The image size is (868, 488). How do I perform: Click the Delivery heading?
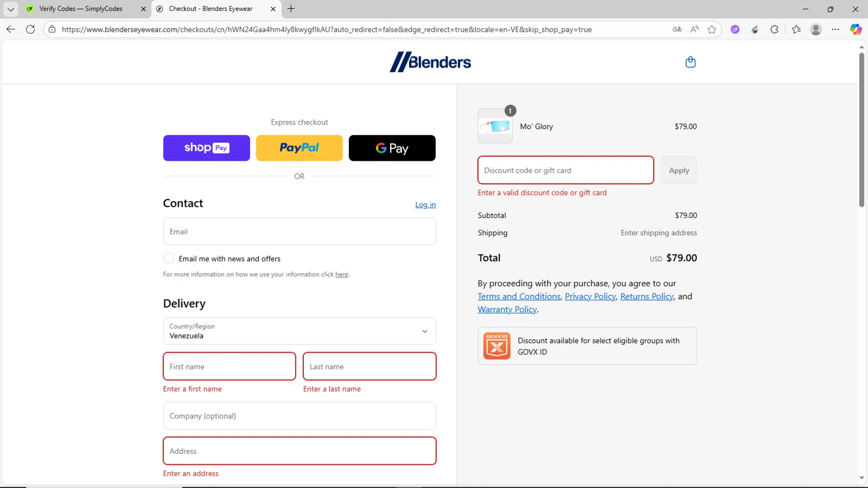click(x=184, y=304)
